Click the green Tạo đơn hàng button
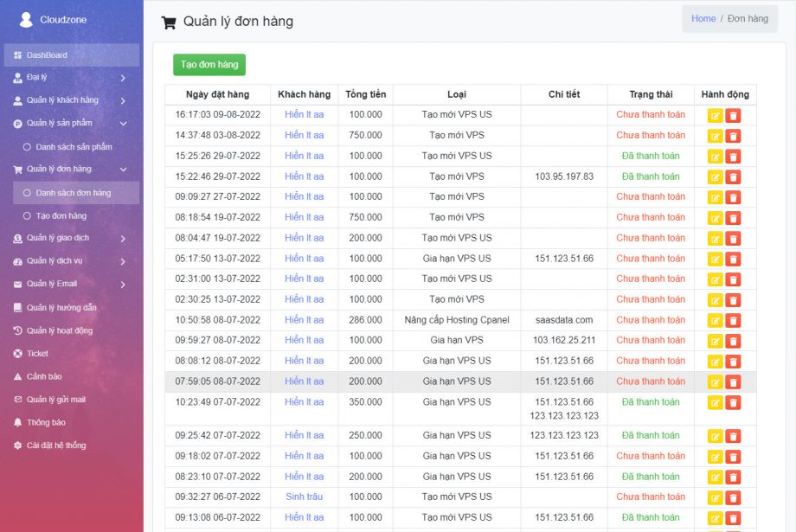The height and width of the screenshot is (532, 796). coord(209,64)
